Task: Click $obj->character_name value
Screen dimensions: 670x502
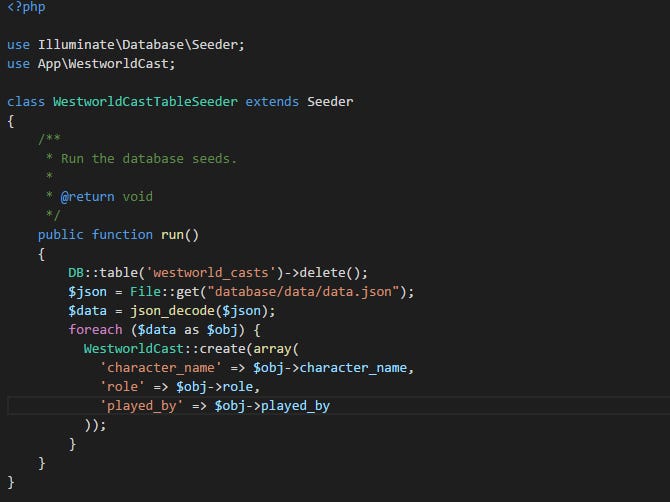Action: [329, 367]
